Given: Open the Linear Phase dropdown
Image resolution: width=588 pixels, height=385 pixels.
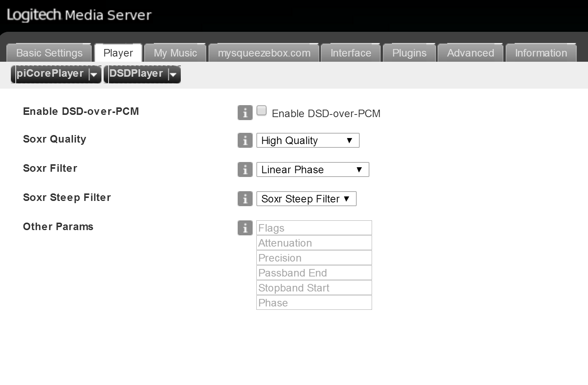Looking at the screenshot, I should [x=313, y=169].
